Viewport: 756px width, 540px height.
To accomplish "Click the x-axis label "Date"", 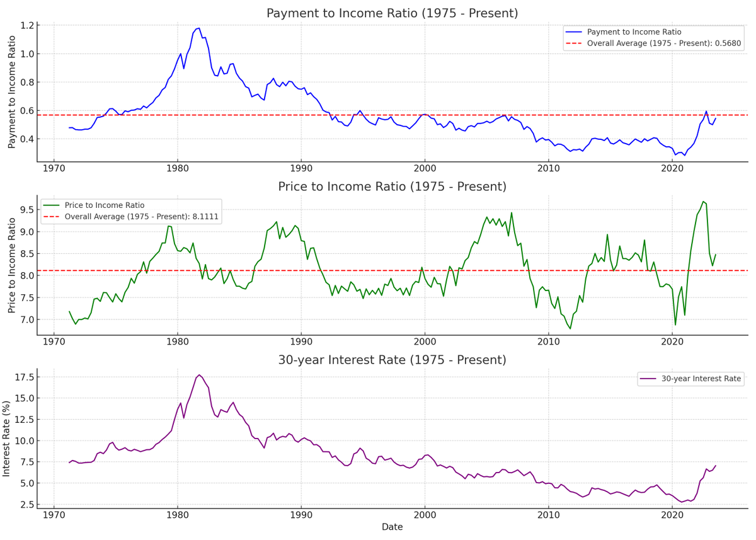I will pyautogui.click(x=392, y=527).
